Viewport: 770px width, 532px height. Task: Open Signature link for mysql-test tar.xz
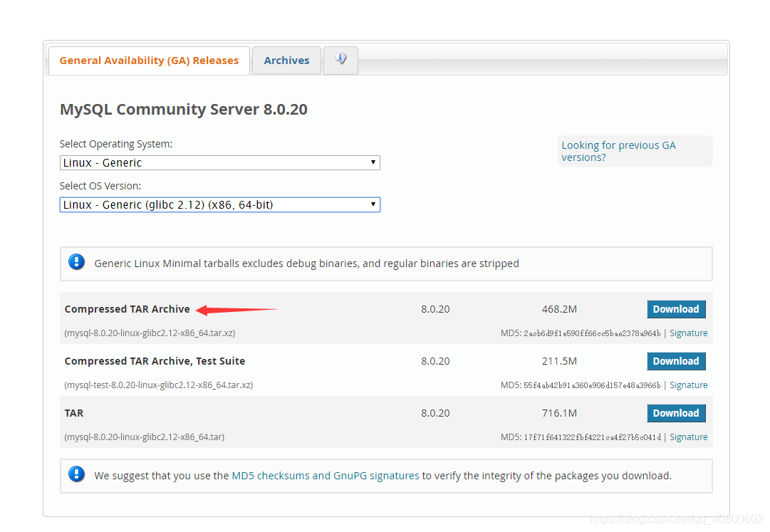click(x=689, y=385)
